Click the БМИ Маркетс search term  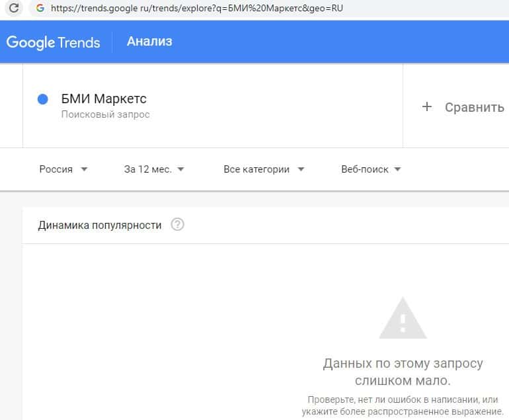point(104,99)
